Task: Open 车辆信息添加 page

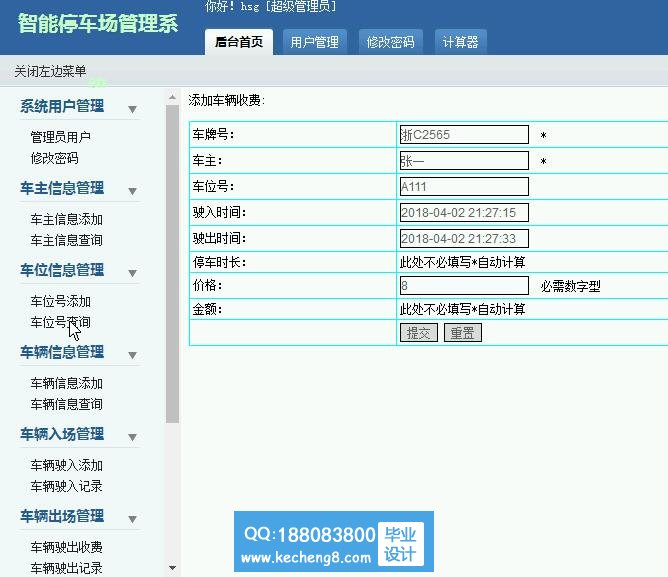Action: point(66,384)
